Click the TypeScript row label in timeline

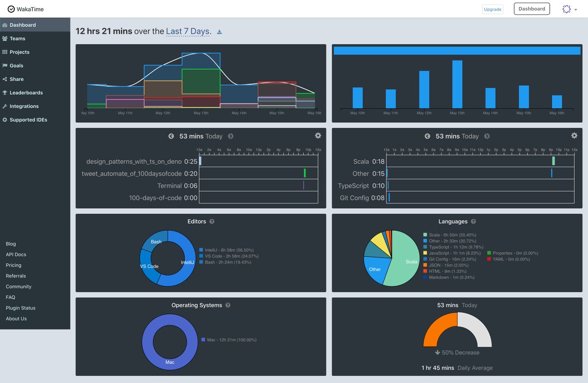pos(354,186)
